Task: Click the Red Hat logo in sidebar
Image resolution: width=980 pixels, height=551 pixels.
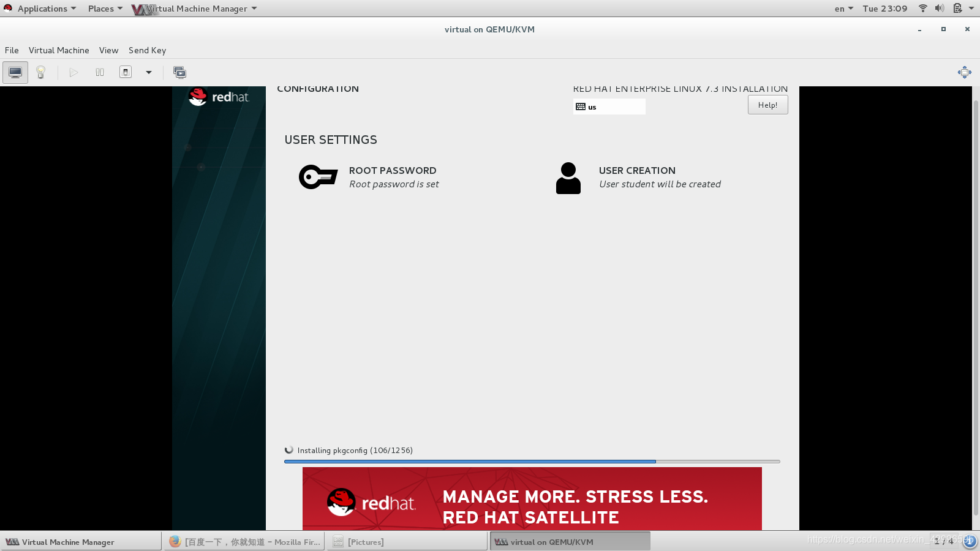Action: click(x=219, y=97)
